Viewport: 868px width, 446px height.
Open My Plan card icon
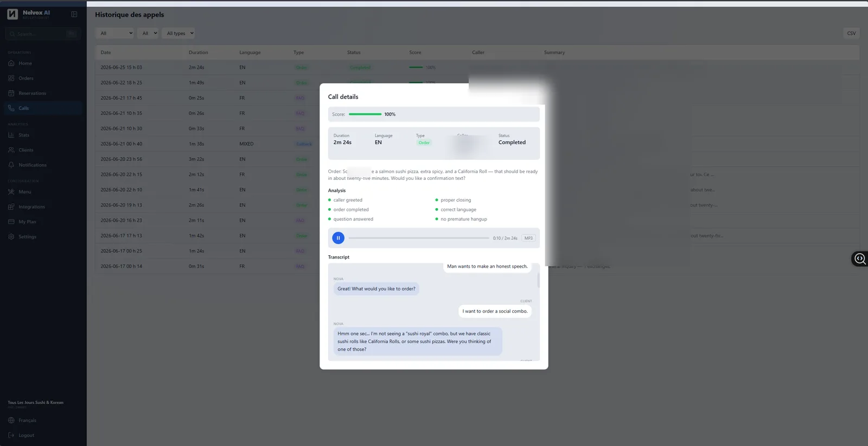[11, 222]
